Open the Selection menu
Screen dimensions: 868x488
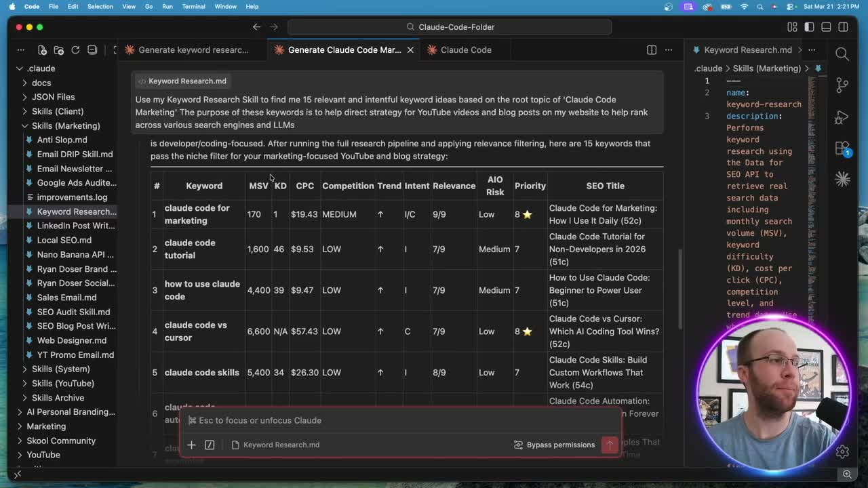pos(100,7)
